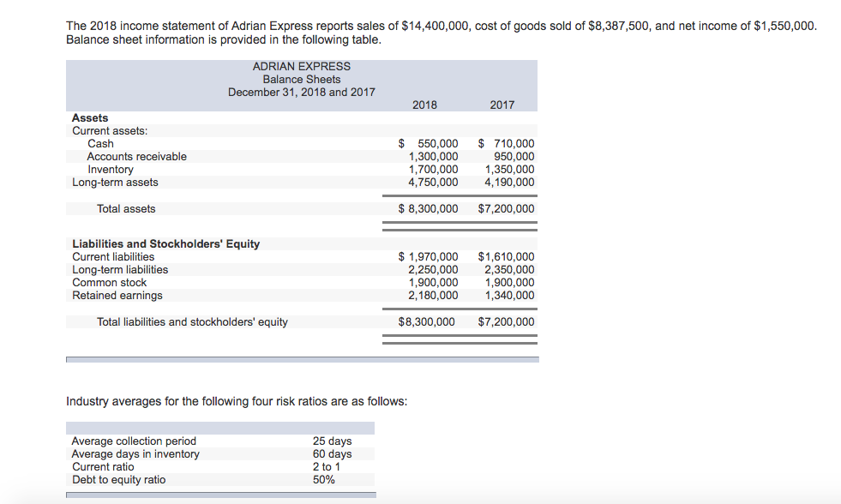Click the 'Current ratio' label
This screenshot has height=504, width=841.
pyautogui.click(x=103, y=466)
